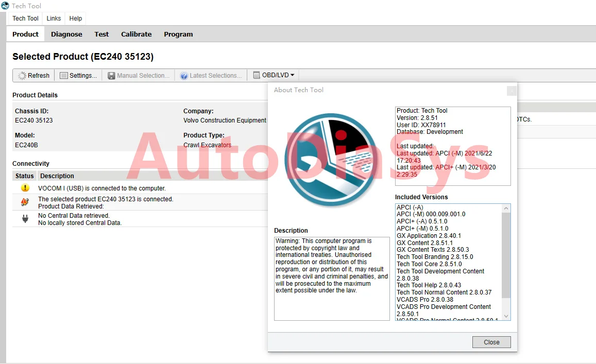Image resolution: width=596 pixels, height=364 pixels.
Task: Click the Tech Tool app icon in title bar
Action: pos(5,6)
